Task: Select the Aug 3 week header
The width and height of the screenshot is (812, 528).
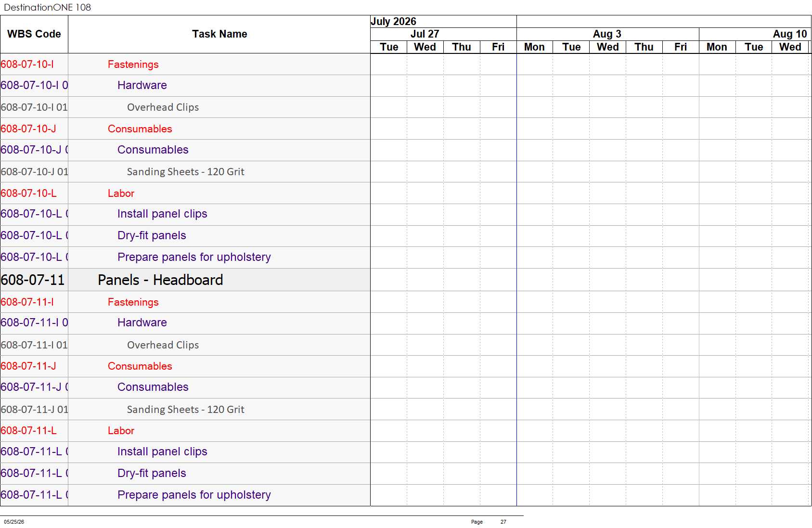Action: coord(607,34)
